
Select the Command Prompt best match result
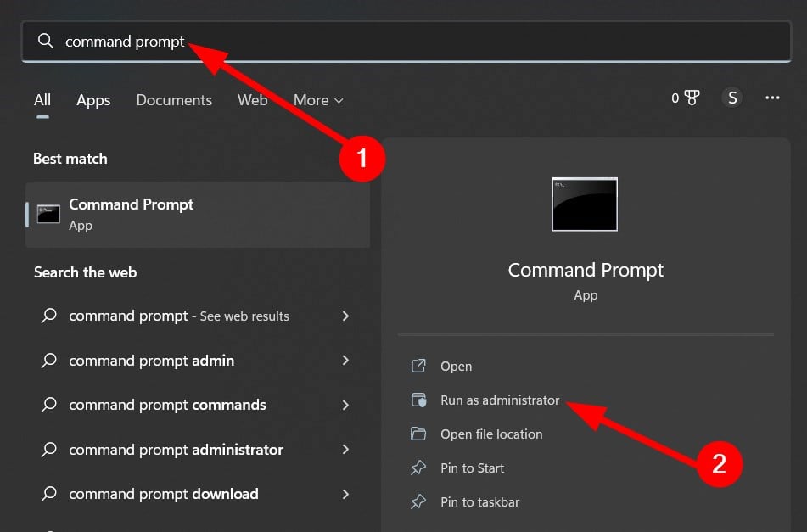click(x=198, y=215)
